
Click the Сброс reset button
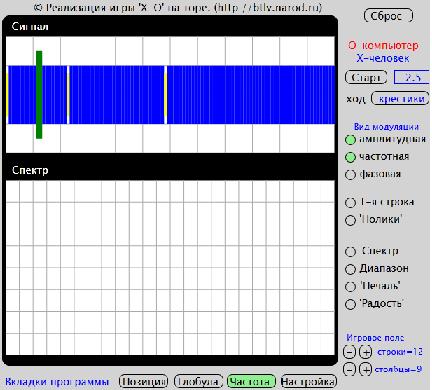pyautogui.click(x=388, y=16)
